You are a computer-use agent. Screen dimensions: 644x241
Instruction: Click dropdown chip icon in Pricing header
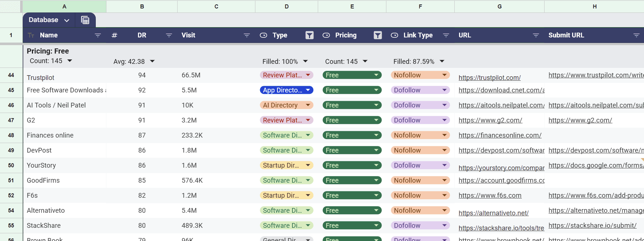pos(326,35)
